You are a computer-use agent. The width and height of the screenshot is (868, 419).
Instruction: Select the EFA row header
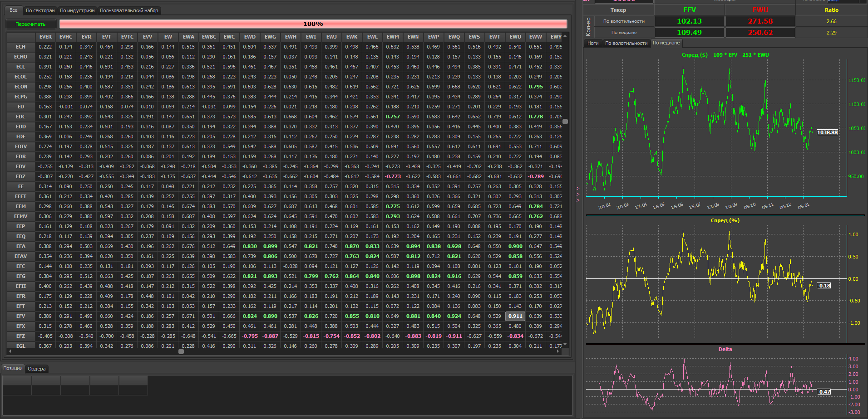(x=21, y=246)
